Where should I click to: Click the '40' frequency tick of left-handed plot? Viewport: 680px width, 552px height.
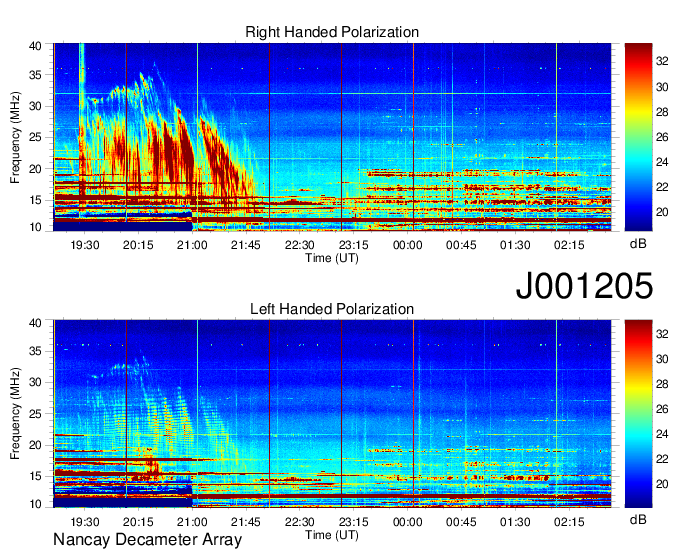(35, 323)
